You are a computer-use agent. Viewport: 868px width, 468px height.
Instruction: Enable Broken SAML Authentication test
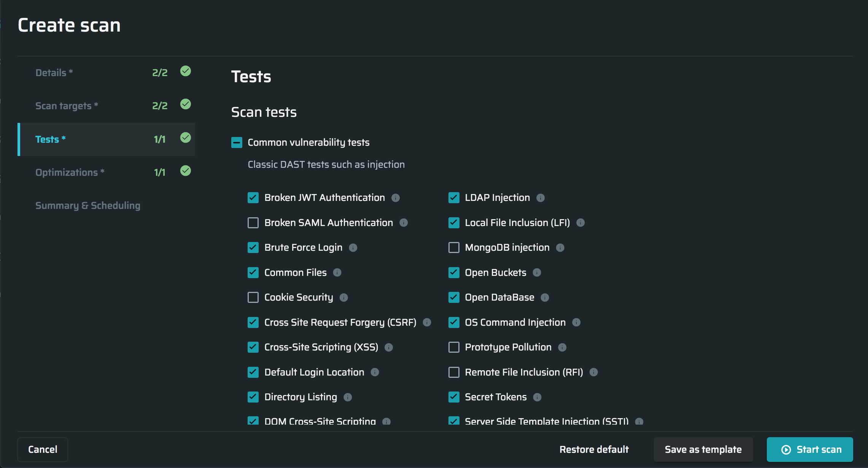pyautogui.click(x=253, y=223)
